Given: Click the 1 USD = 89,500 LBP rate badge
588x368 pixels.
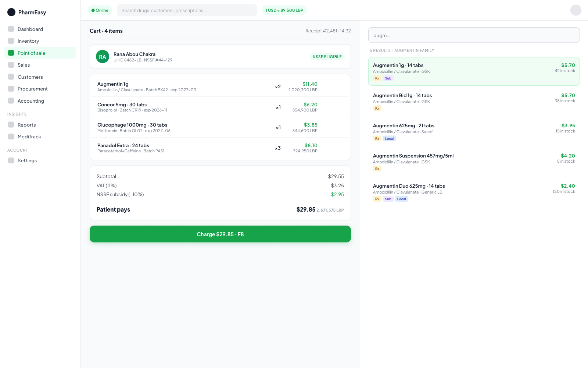Looking at the screenshot, I should pos(284,10).
